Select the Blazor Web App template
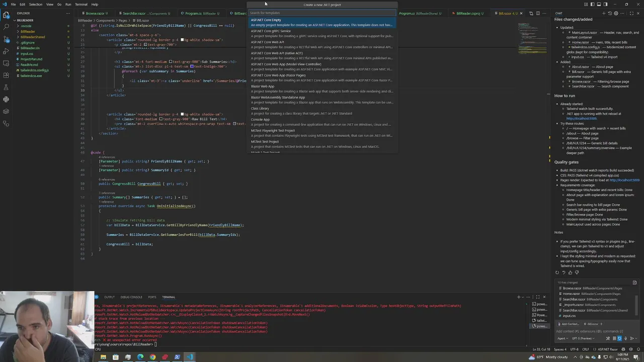The image size is (644, 362). coord(322,88)
